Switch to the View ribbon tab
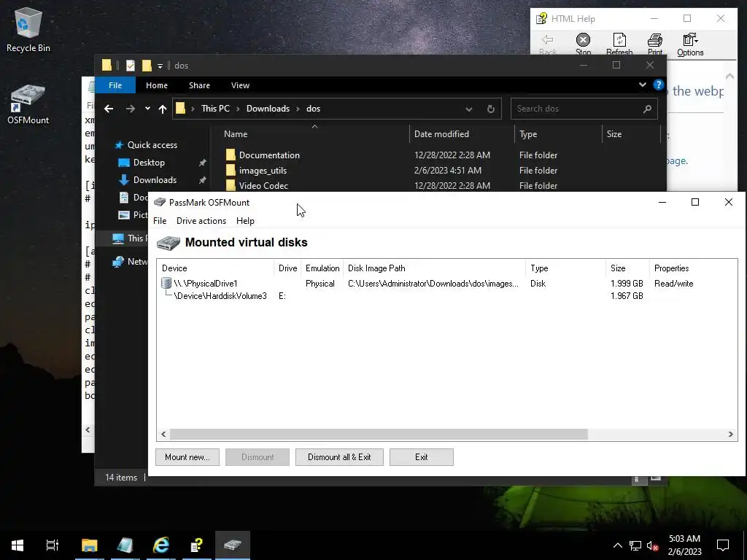Image resolution: width=747 pixels, height=560 pixels. tap(240, 85)
